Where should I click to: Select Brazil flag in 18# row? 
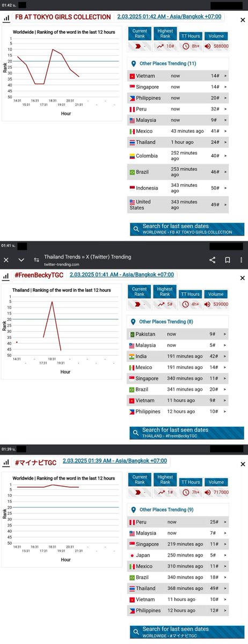tap(132, 577)
